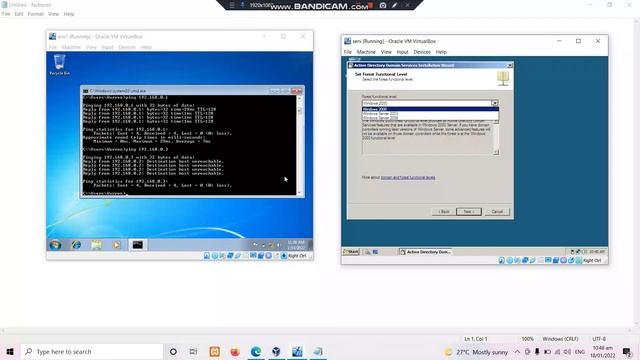640x360 pixels.
Task: Open the notification center icon on host
Action: (627, 352)
